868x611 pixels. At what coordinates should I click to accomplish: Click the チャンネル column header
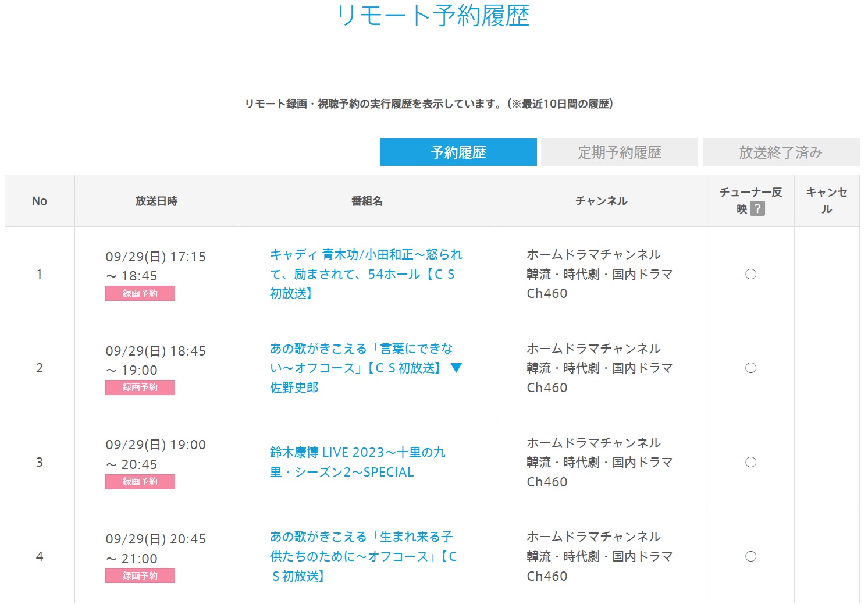[602, 201]
